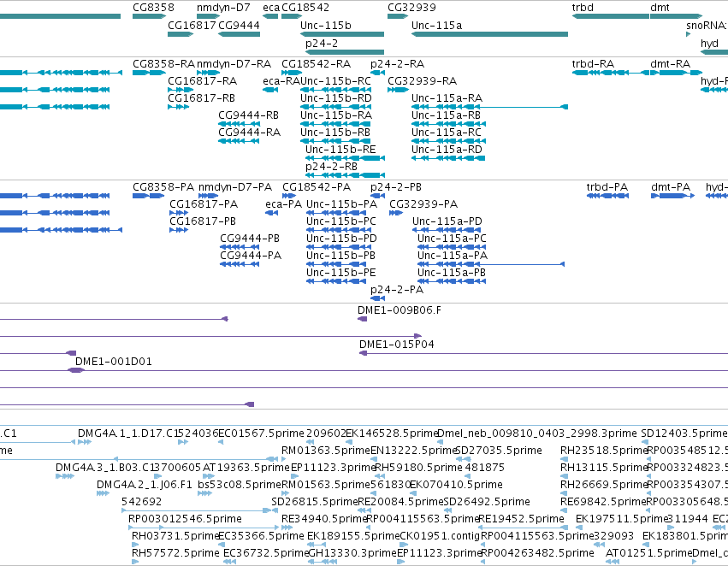Select EST DMG4A.2_1.J06.F1
728x566 pixels.
click(x=103, y=493)
